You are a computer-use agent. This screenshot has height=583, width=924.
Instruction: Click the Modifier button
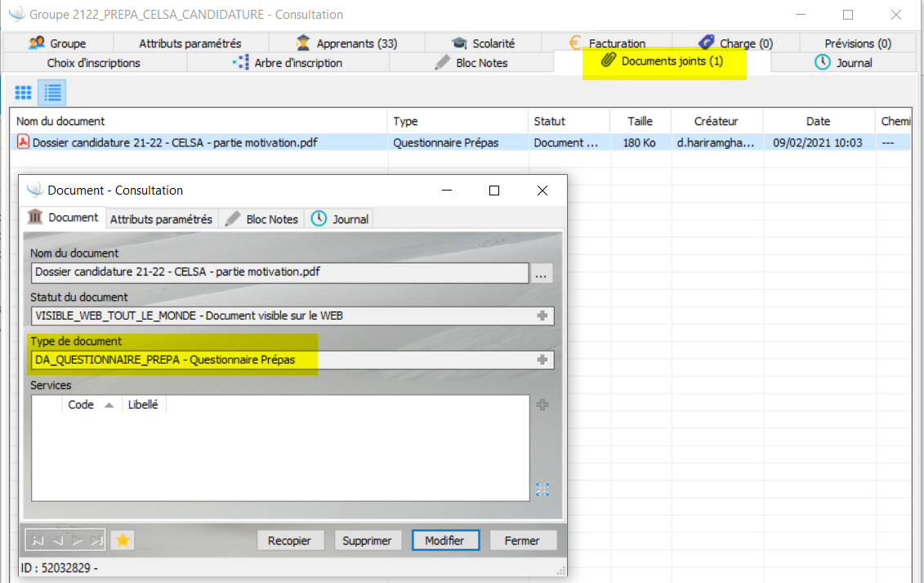[444, 540]
